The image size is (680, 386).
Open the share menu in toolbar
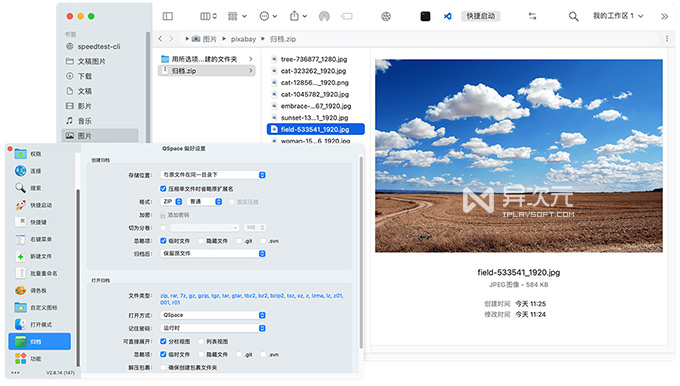[298, 16]
